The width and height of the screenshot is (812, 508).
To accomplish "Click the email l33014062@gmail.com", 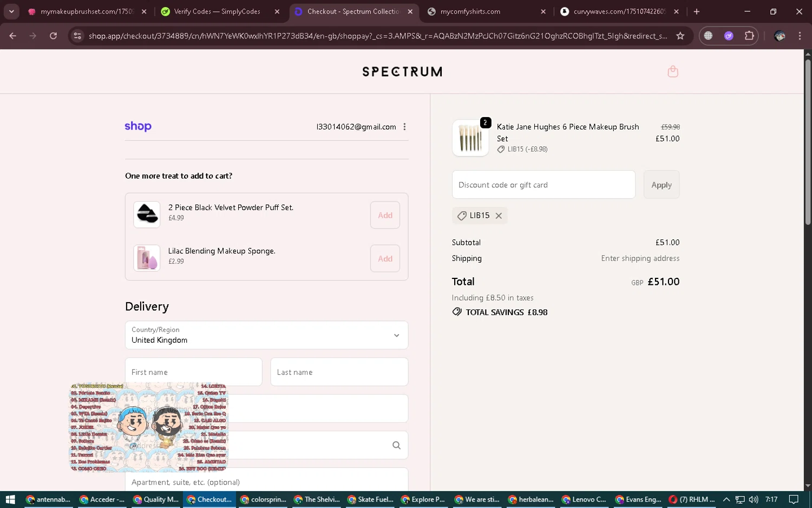I will tap(356, 127).
